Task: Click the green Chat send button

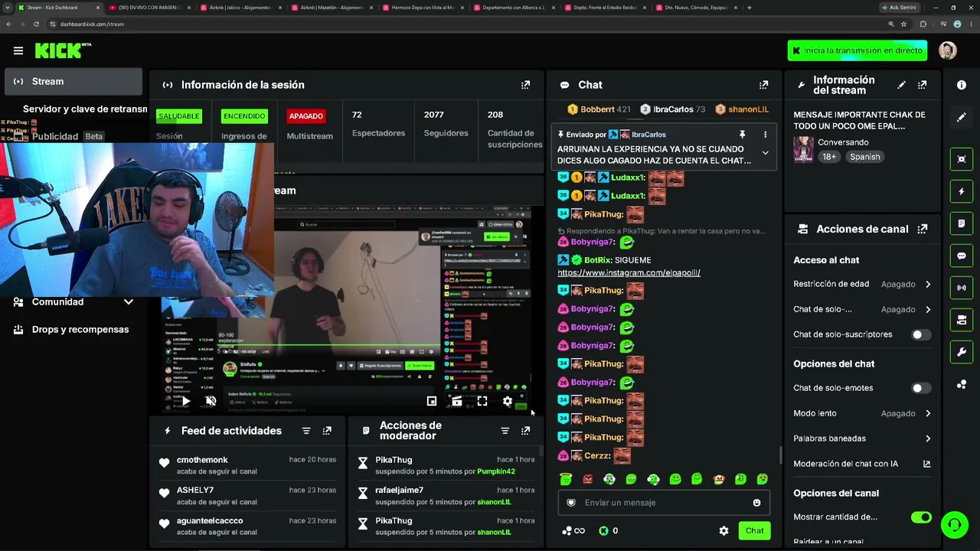Action: pos(754,530)
